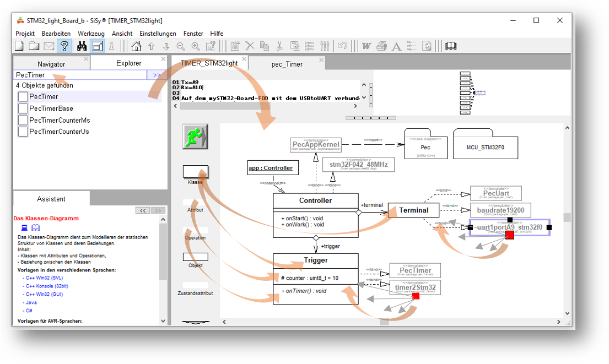The width and height of the screenshot is (609, 364).
Task: Click the blue computer icon in Assistent
Action: [x=24, y=228]
